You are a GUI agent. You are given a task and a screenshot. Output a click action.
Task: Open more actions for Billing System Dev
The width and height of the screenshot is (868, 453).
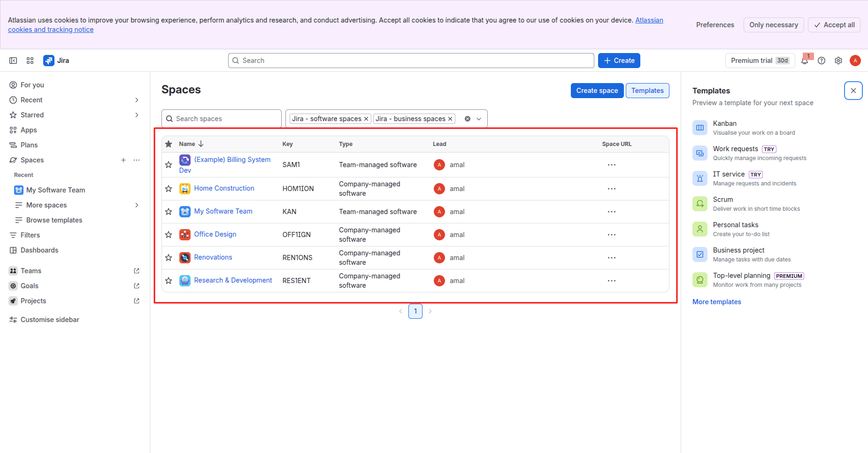click(612, 165)
